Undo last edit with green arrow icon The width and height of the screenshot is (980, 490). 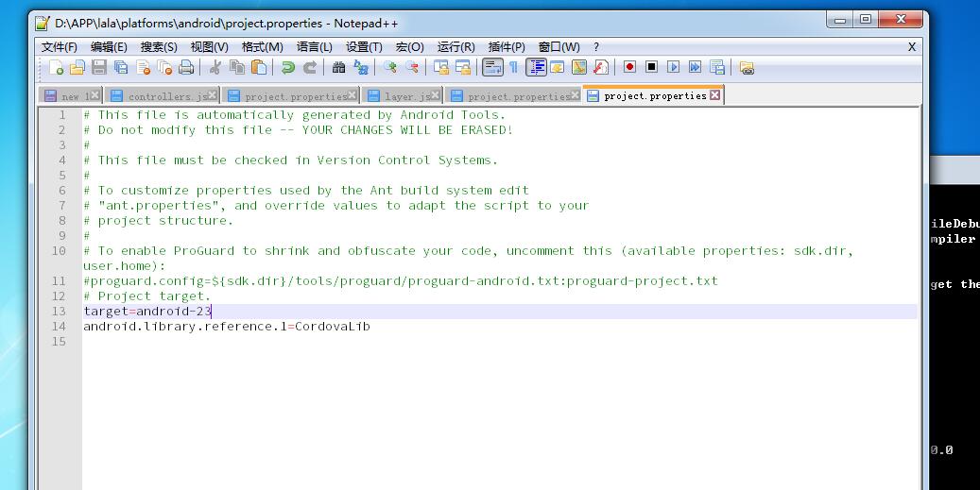click(287, 67)
